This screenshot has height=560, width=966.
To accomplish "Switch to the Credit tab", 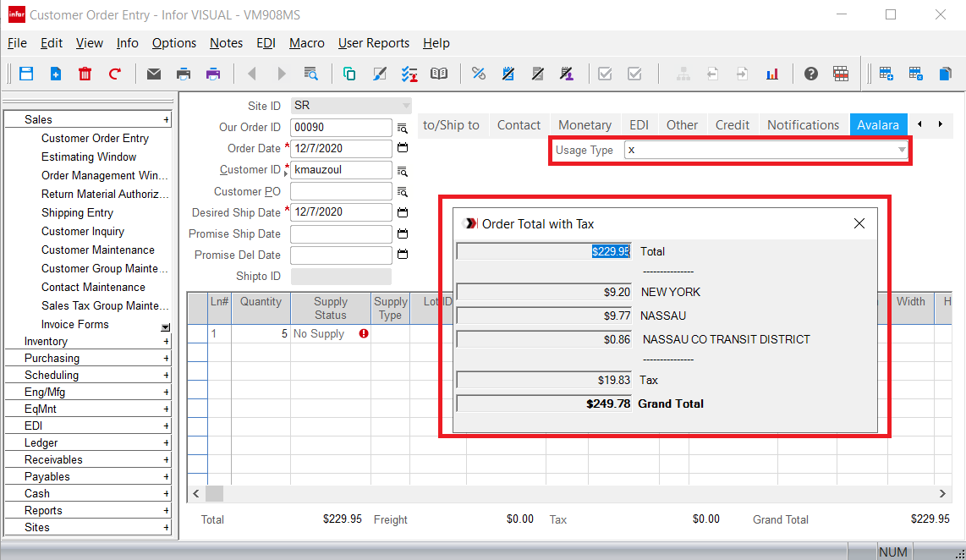I will pyautogui.click(x=732, y=125).
